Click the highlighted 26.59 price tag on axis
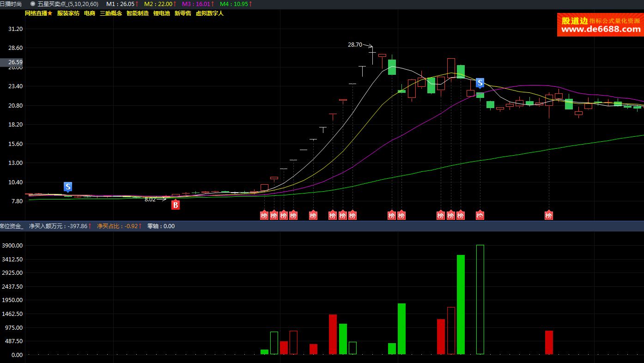Viewport: 644px width, 363px height. 12,62
